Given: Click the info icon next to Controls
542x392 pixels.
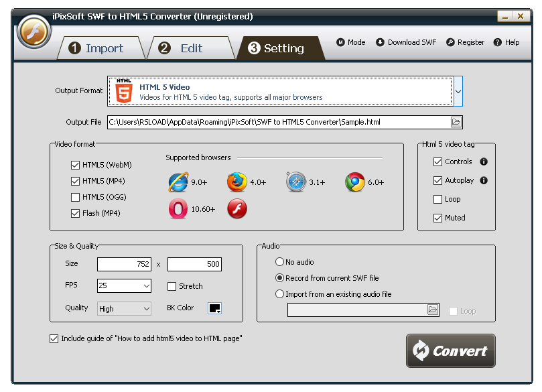Looking at the screenshot, I should [484, 161].
